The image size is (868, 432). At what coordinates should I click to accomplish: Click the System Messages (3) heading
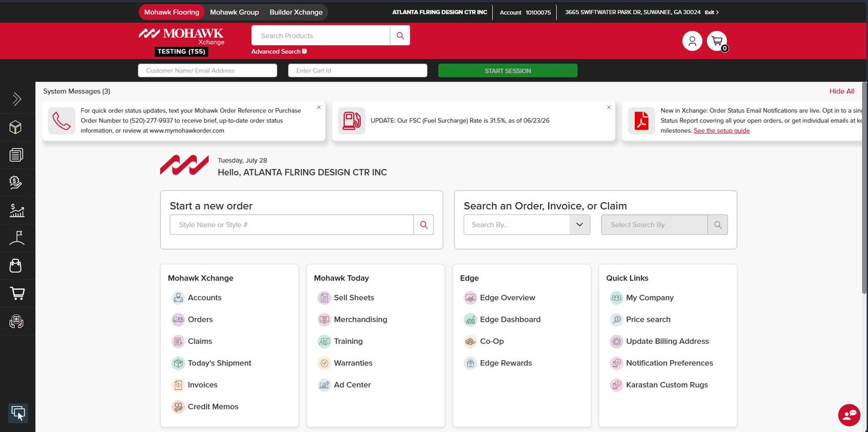click(77, 91)
